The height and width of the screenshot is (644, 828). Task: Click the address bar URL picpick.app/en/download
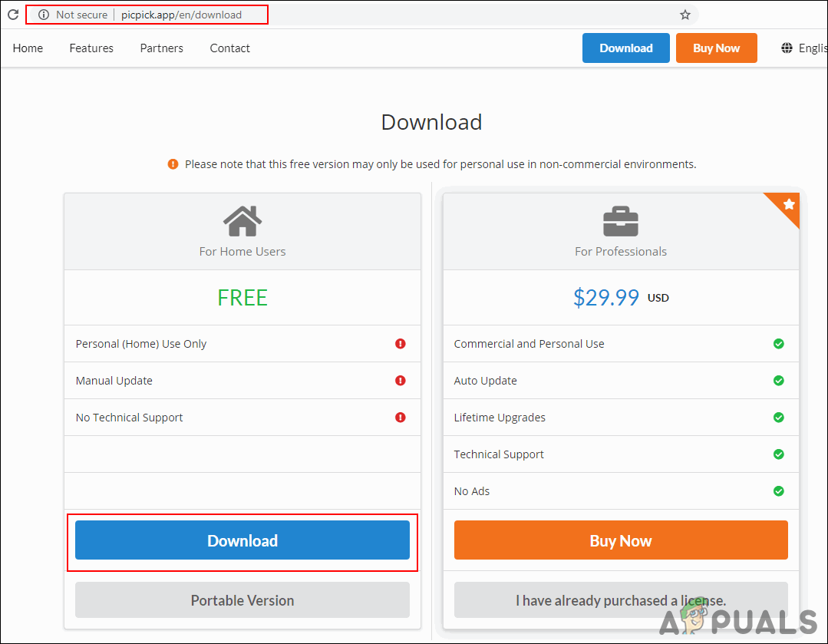[x=182, y=15]
